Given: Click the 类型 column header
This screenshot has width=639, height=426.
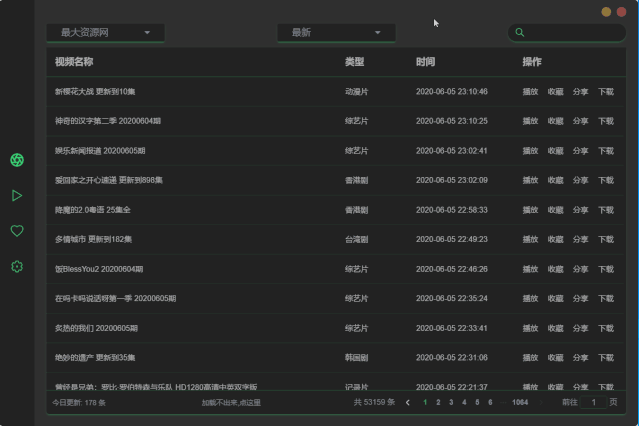Looking at the screenshot, I should 355,62.
